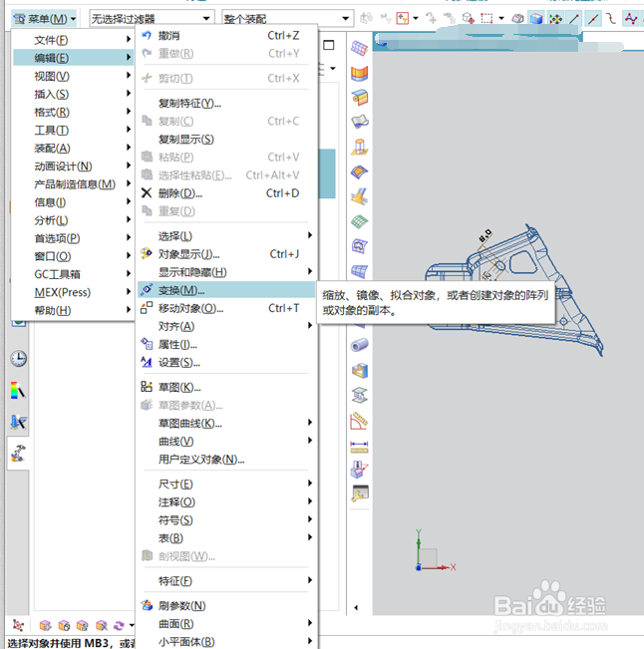The width and height of the screenshot is (644, 649).
Task: Open the 装配(A) submenu
Action: coord(73,148)
